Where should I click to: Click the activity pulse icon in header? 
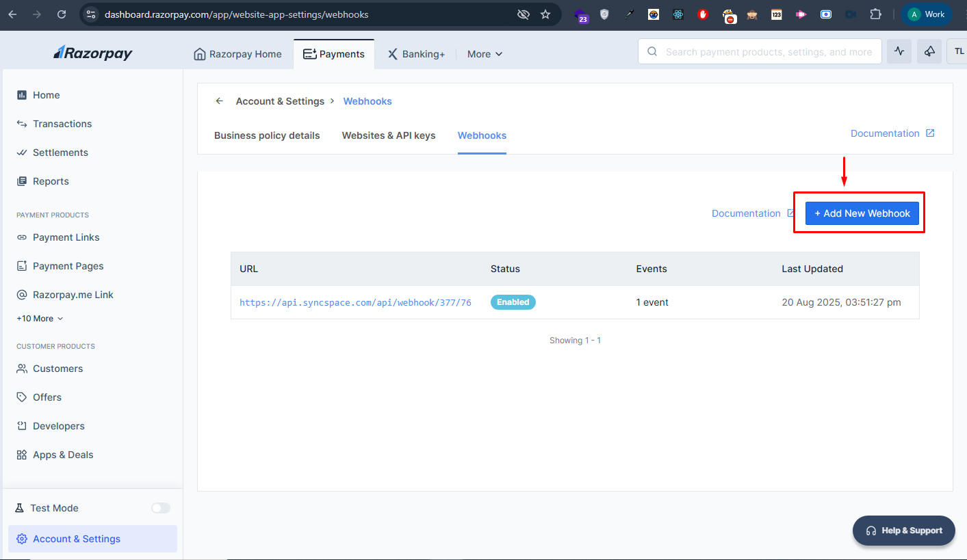899,52
